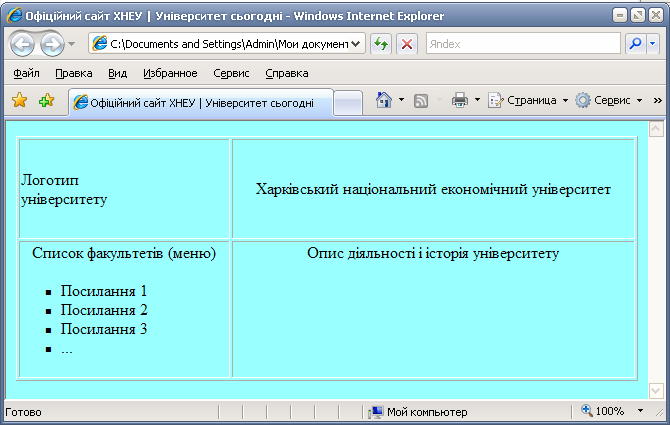This screenshot has width=670, height=425.
Task: Run search with the magnifier button
Action: click(x=635, y=44)
